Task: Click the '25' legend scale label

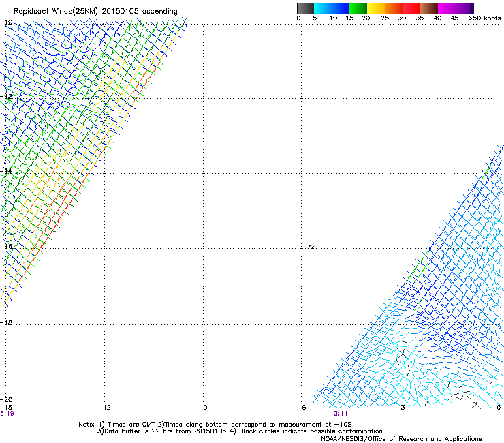Action: pyautogui.click(x=385, y=18)
